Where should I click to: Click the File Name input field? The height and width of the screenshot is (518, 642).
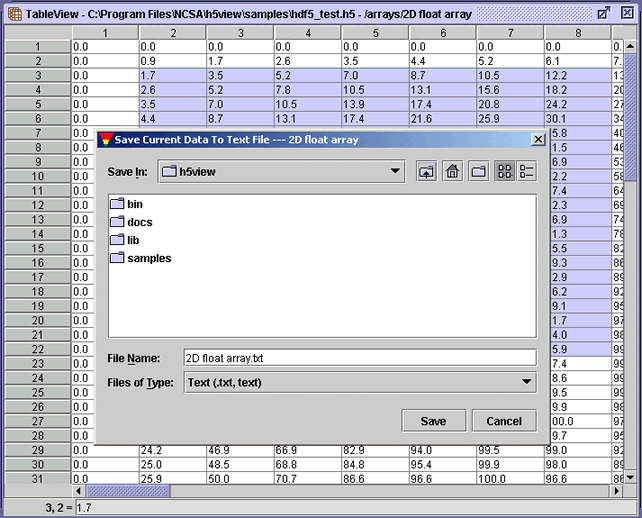coord(360,358)
